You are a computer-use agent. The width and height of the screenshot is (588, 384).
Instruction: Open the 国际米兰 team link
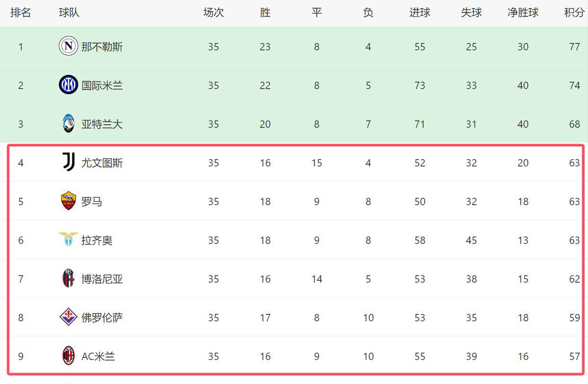coord(102,86)
